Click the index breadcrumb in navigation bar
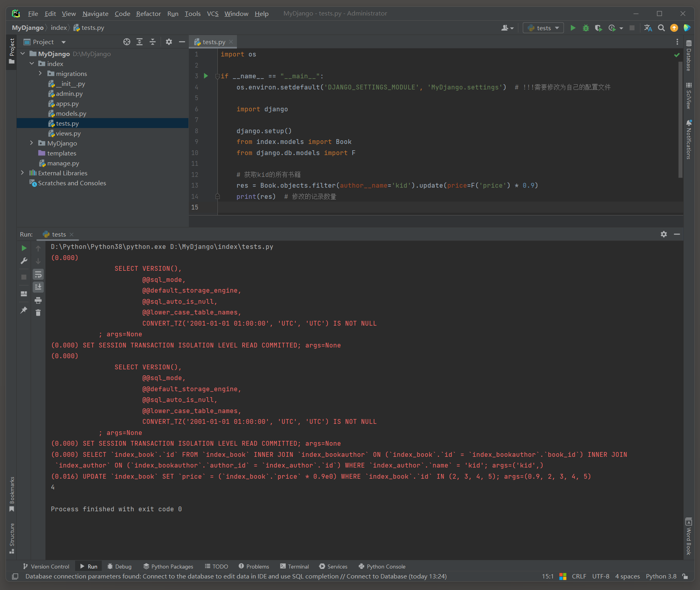Viewport: 700px width, 590px height. [59, 28]
